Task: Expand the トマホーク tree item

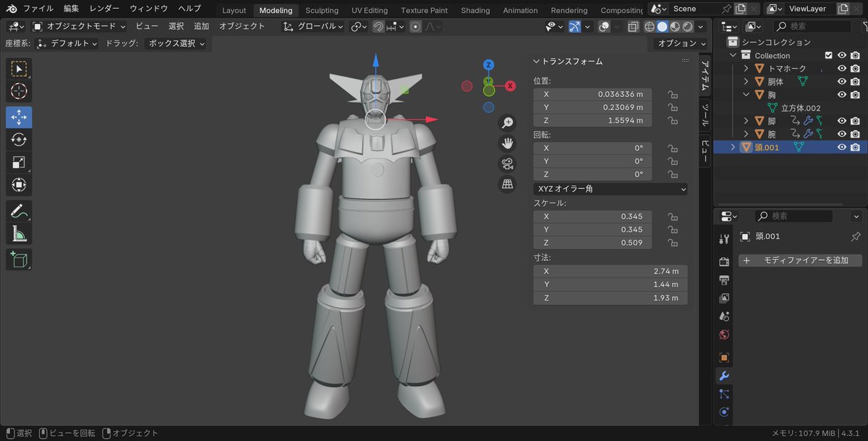Action: 746,69
